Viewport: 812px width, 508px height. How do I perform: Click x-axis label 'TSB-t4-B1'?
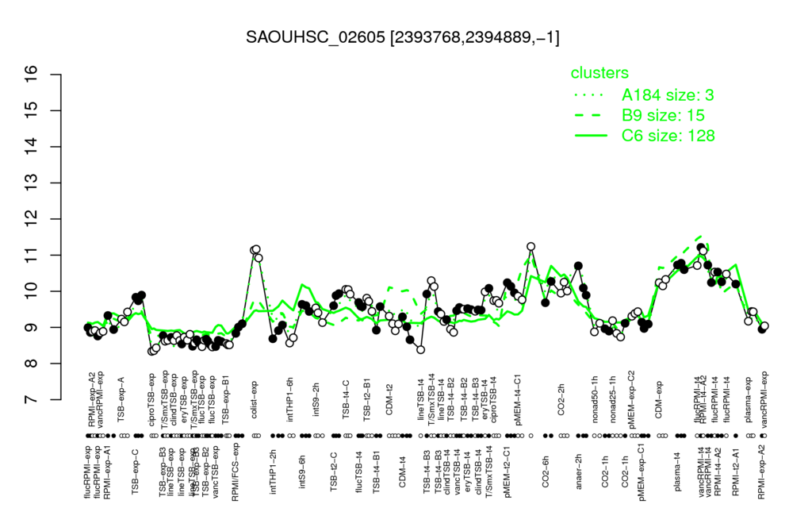(x=377, y=471)
